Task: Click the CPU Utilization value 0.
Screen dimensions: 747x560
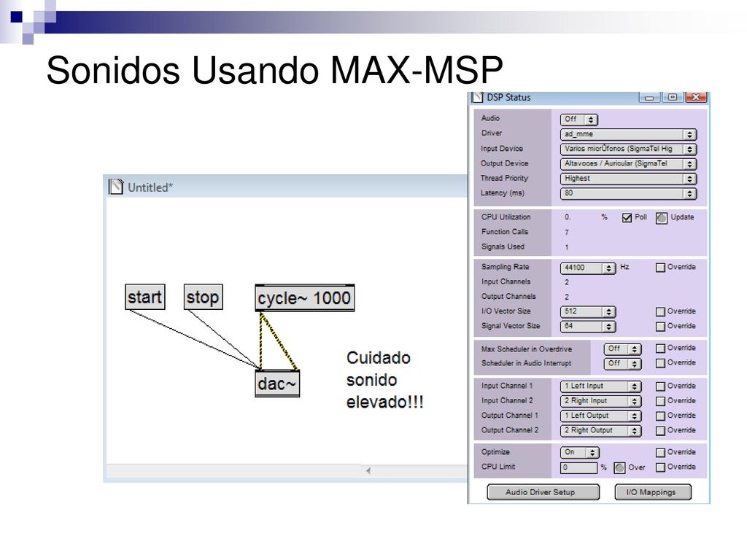Action: click(568, 217)
